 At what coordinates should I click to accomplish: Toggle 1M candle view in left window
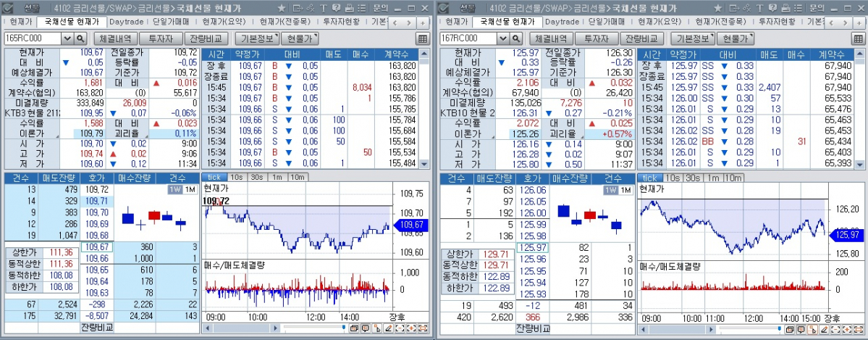(x=190, y=190)
